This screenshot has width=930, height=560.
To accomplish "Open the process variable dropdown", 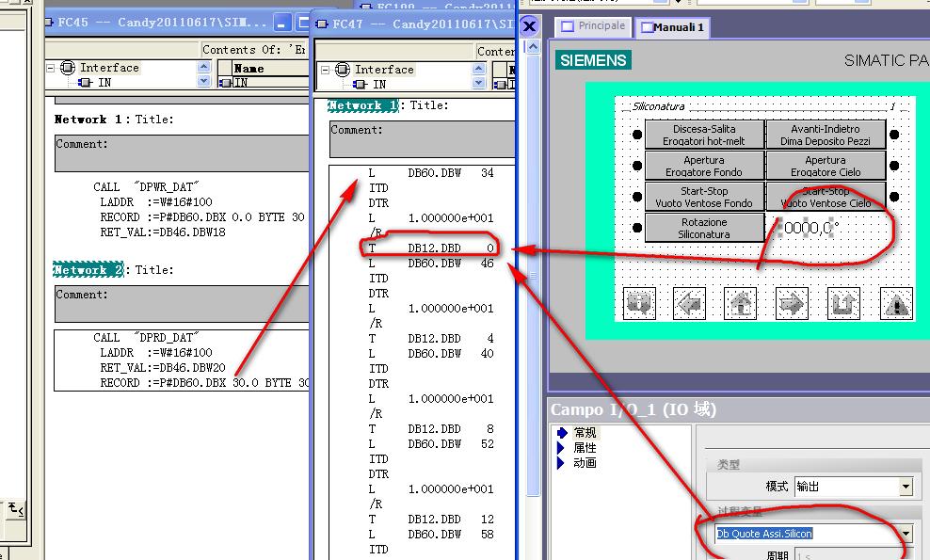I will 906,534.
